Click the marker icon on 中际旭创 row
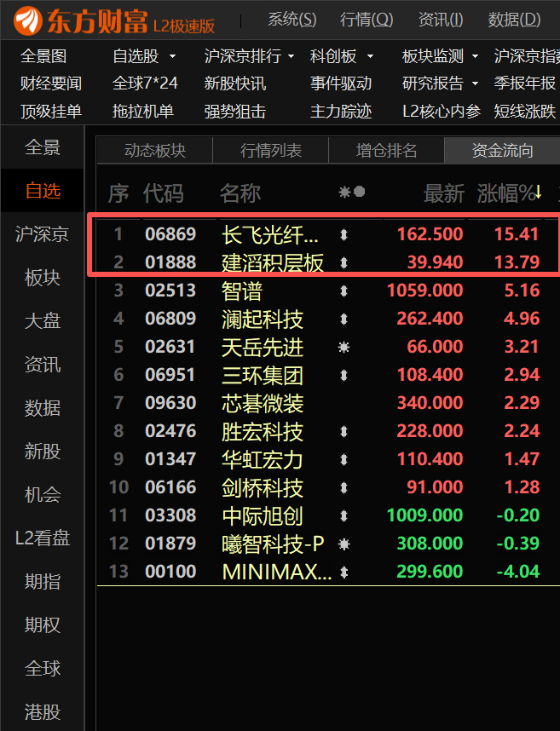The image size is (560, 731). (344, 515)
